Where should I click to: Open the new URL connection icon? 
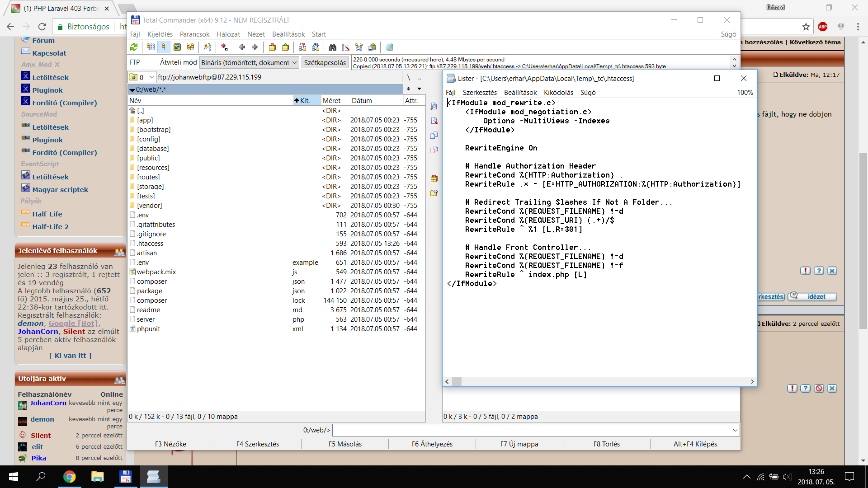[x=316, y=47]
